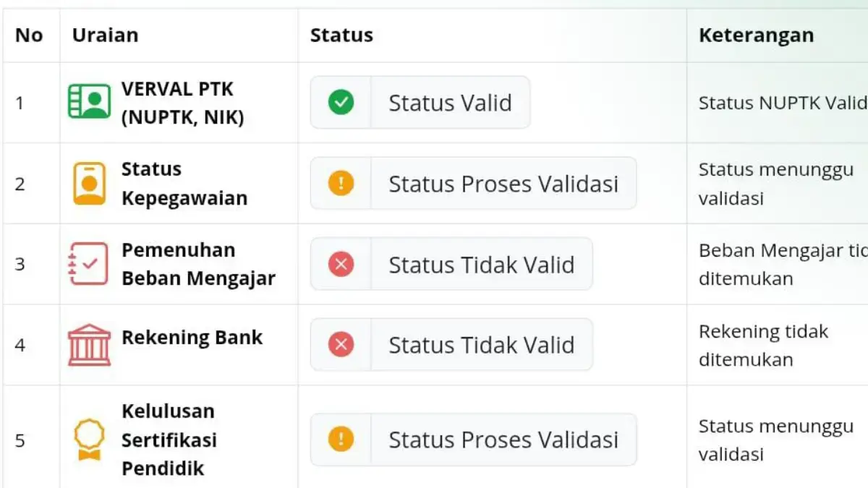Select the Status Valid badge in row 1

click(420, 103)
